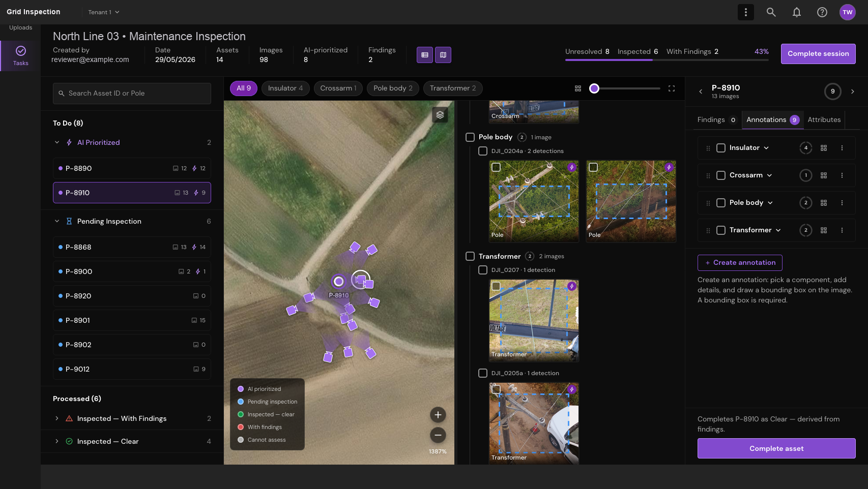Filter by Insulator 4 chip

click(285, 88)
